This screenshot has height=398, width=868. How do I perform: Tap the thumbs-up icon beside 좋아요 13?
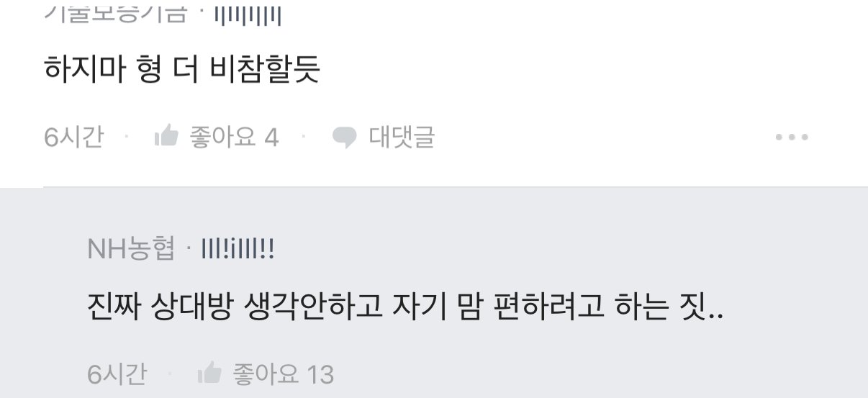[x=209, y=374]
